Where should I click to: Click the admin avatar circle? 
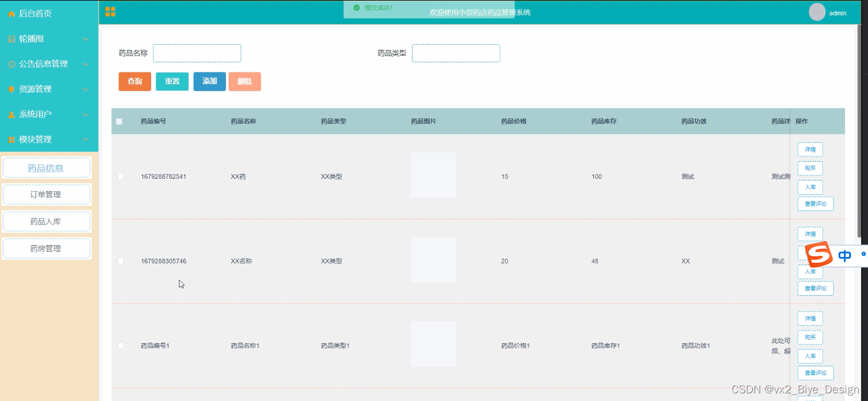coord(817,12)
